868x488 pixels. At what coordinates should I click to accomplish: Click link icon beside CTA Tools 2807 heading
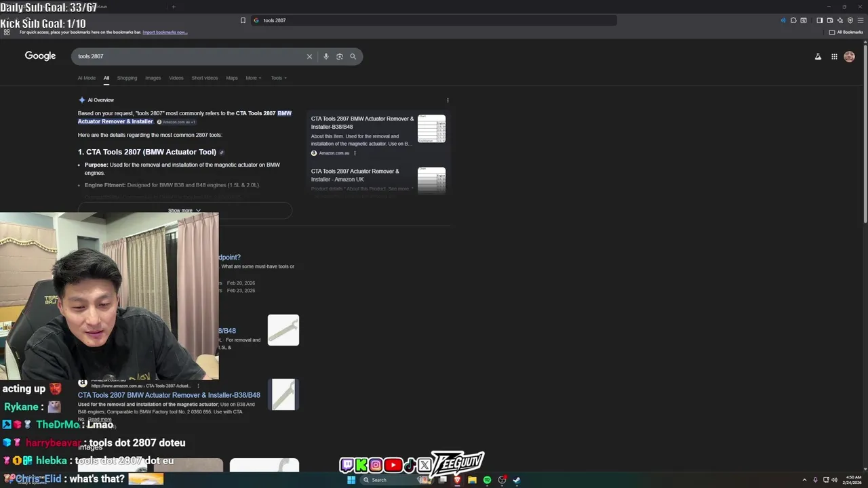222,152
